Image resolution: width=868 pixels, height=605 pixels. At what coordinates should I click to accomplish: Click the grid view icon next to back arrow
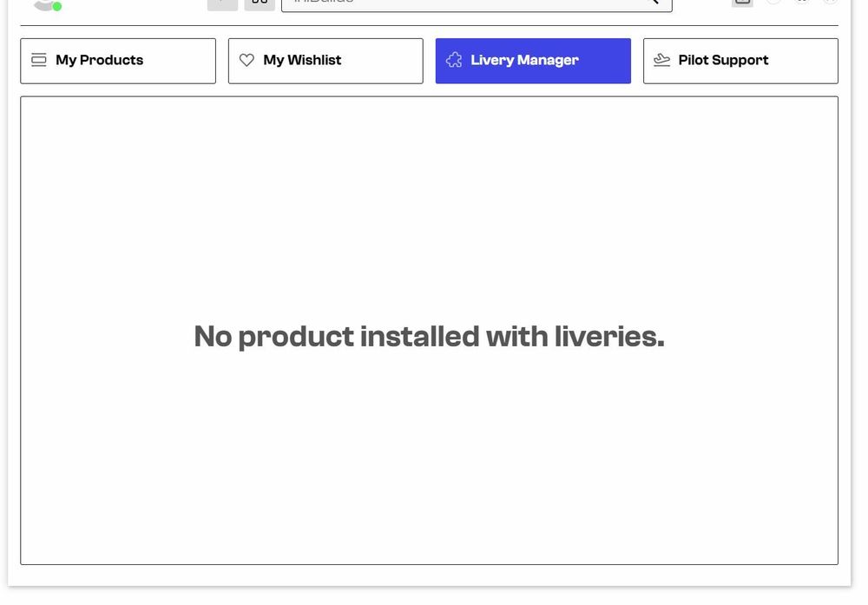tap(259, 3)
